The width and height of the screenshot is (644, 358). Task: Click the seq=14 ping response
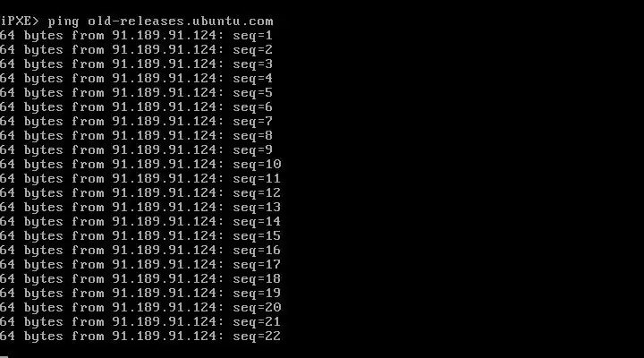click(x=140, y=222)
